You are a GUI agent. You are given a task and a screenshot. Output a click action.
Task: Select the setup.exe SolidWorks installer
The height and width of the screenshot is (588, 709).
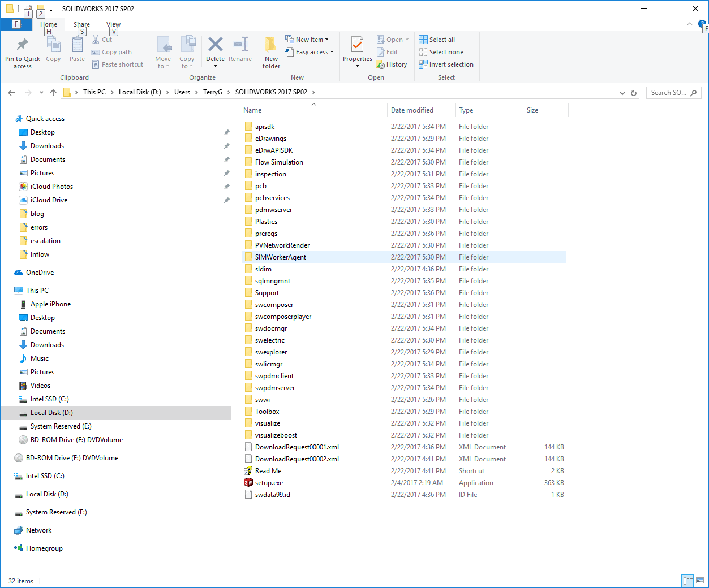269,483
